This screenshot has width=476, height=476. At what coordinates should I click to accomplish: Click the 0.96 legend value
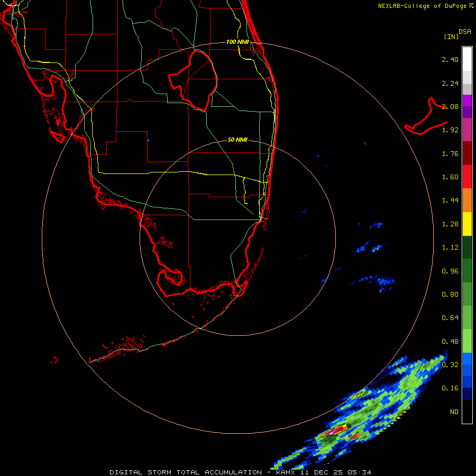coord(450,271)
